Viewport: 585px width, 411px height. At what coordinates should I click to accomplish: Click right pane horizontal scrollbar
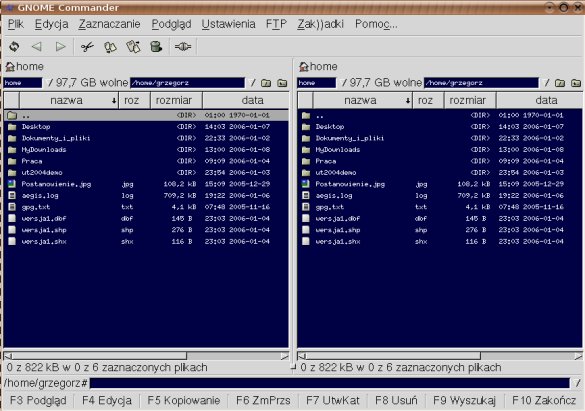tap(439, 356)
